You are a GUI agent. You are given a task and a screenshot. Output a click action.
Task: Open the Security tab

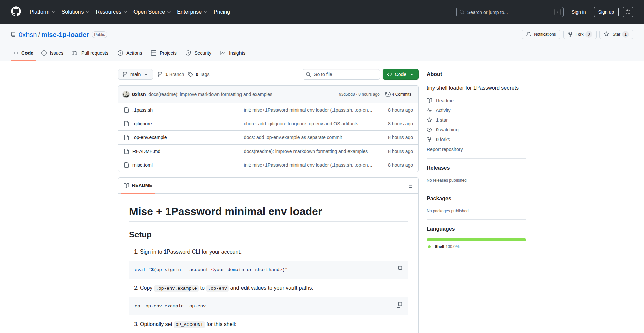pyautogui.click(x=199, y=53)
